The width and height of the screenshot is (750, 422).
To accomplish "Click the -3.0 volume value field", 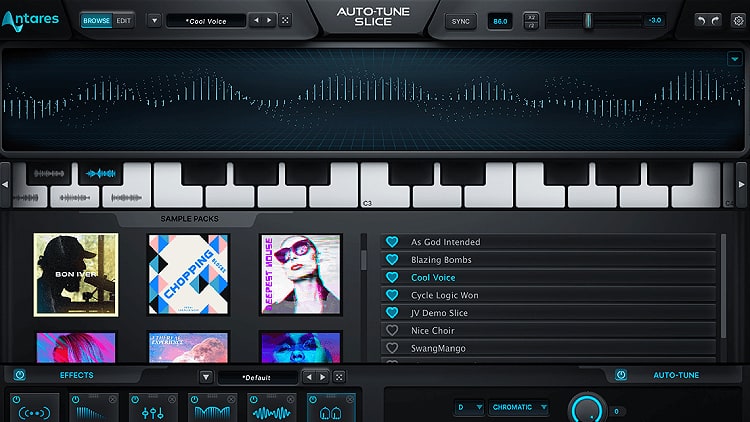I will click(x=654, y=21).
